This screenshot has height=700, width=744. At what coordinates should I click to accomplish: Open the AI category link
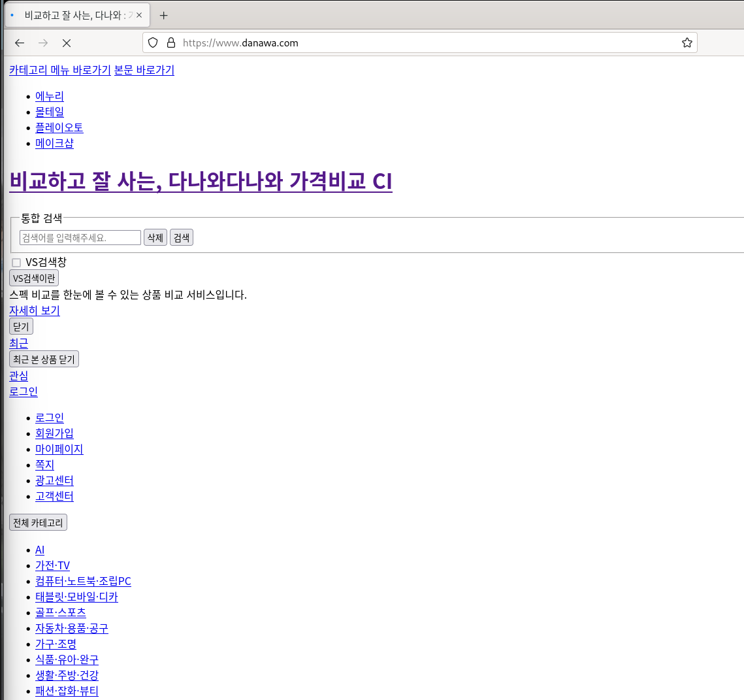pos(40,550)
